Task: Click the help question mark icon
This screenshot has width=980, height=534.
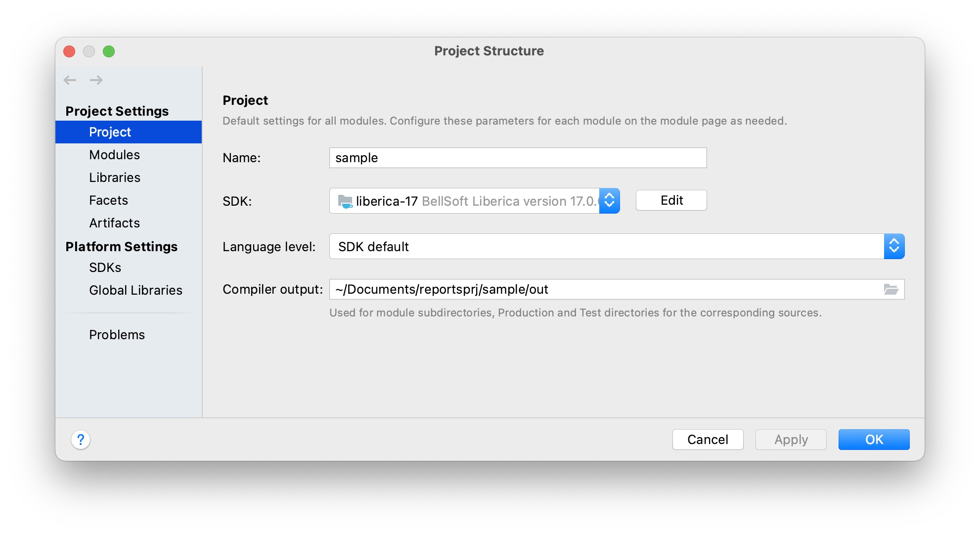Action: coord(80,439)
